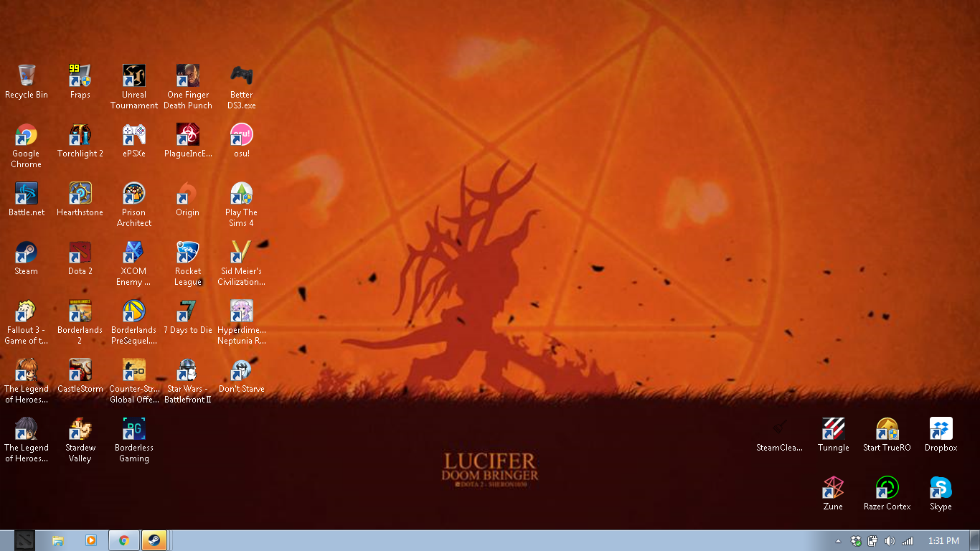The width and height of the screenshot is (980, 551).
Task: Click the Skype desktop icon
Action: pos(941,487)
